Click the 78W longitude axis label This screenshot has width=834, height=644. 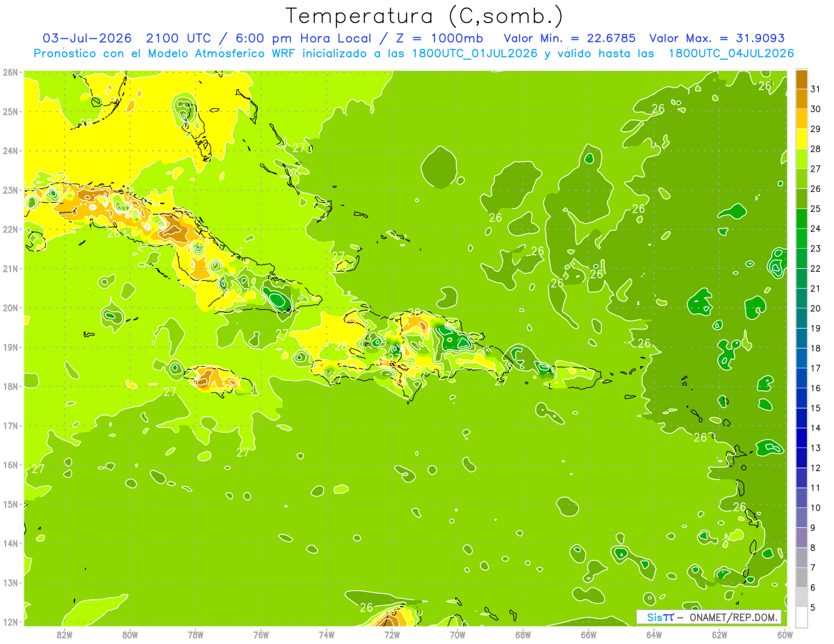pyautogui.click(x=195, y=634)
